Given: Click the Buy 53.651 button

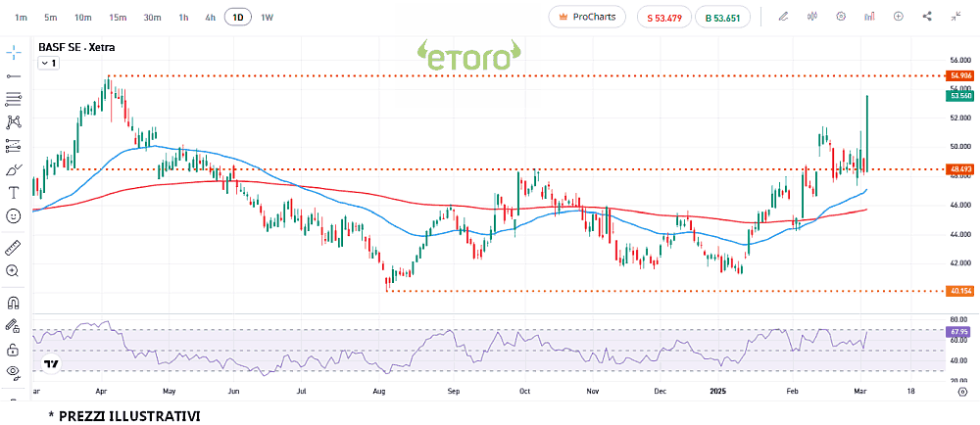Looking at the screenshot, I should click(x=722, y=18).
